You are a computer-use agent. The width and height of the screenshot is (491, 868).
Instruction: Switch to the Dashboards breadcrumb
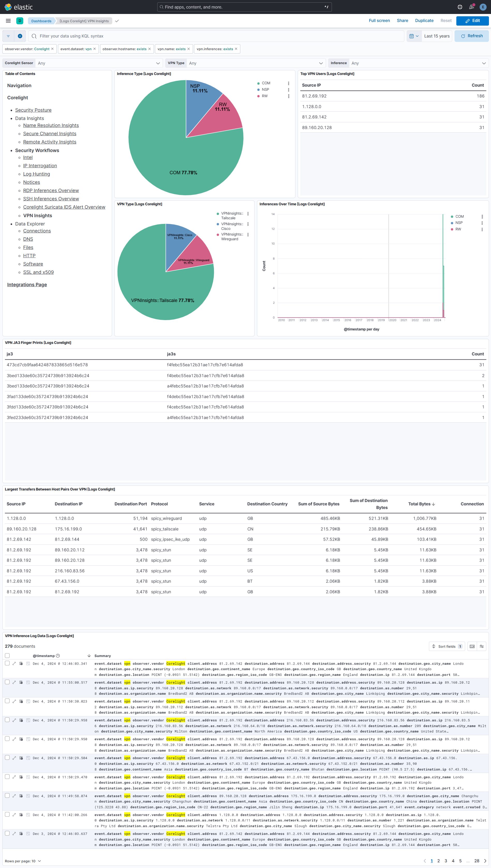point(41,21)
